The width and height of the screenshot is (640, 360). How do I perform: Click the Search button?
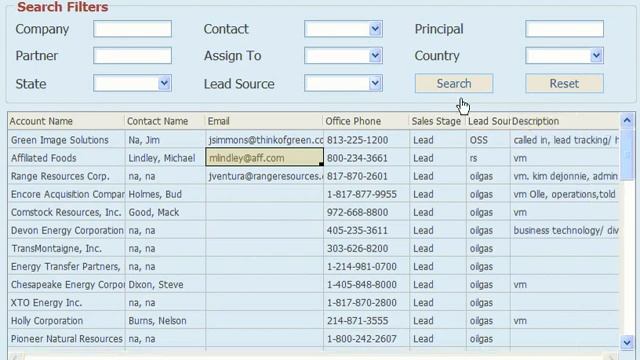(x=454, y=83)
